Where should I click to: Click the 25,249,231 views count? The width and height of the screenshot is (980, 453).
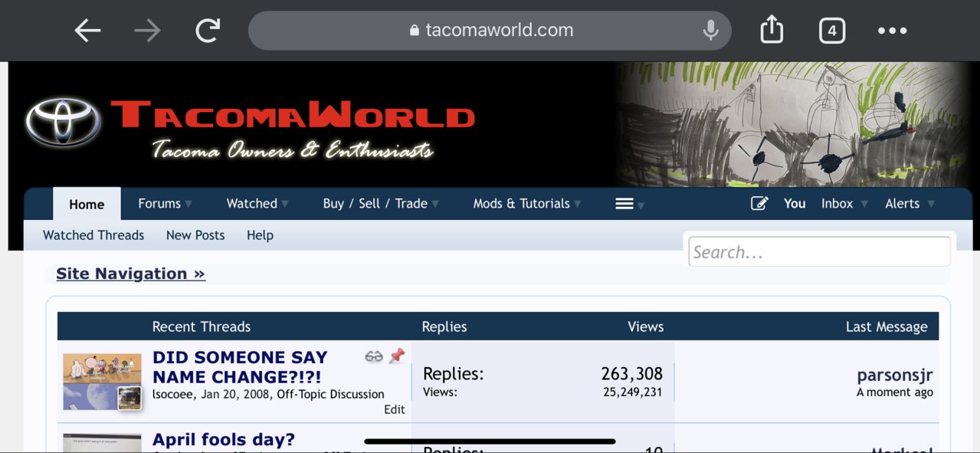pyautogui.click(x=633, y=392)
